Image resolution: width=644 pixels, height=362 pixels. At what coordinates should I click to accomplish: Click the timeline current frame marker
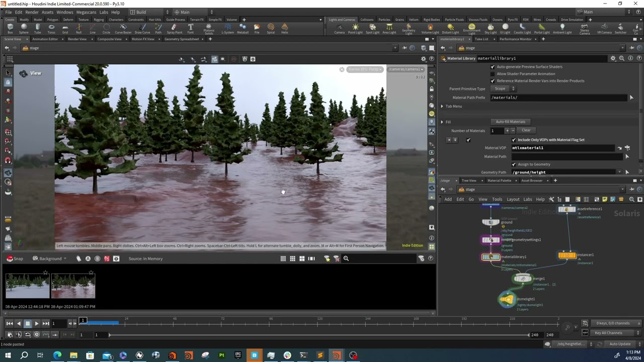(83, 320)
